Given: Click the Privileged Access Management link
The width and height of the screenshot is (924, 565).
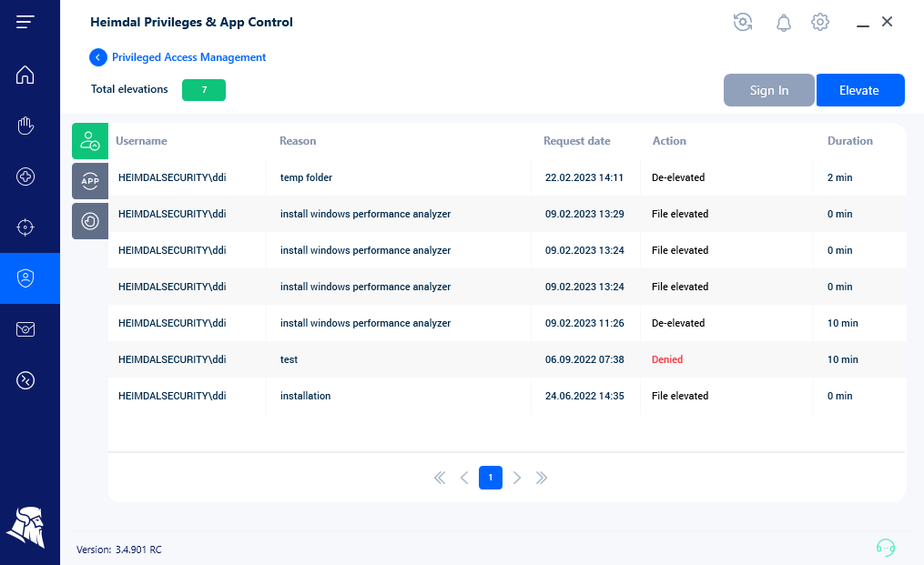Looking at the screenshot, I should tap(188, 57).
